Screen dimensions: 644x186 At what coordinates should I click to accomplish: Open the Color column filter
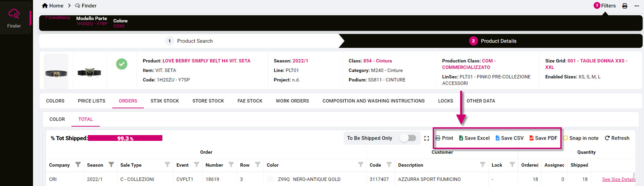click(x=361, y=165)
